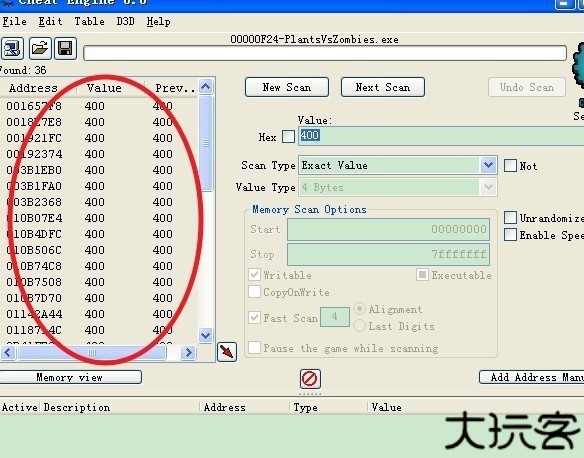
Task: Click the Stop address field
Action: (x=388, y=254)
